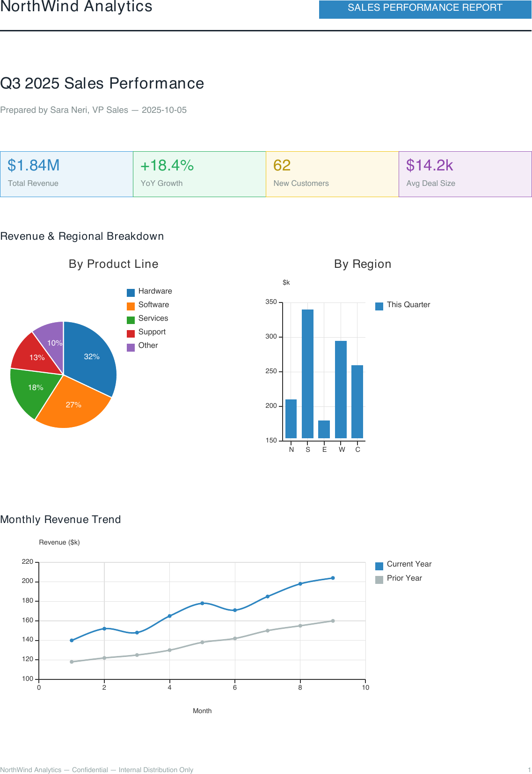Click the C region bar
Image resolution: width=532 pixels, height=774 pixels.
tap(357, 402)
